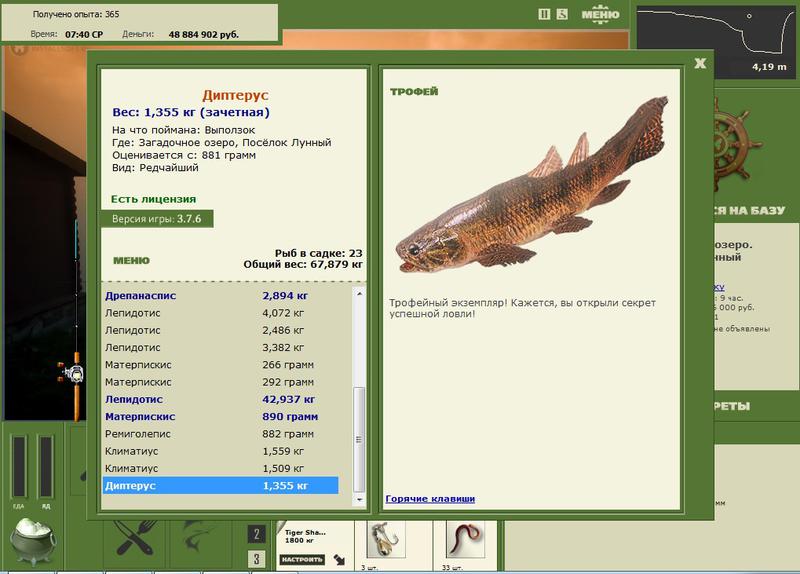
Task: Select the Лепидотис 2,486 кг row
Action: (220, 330)
